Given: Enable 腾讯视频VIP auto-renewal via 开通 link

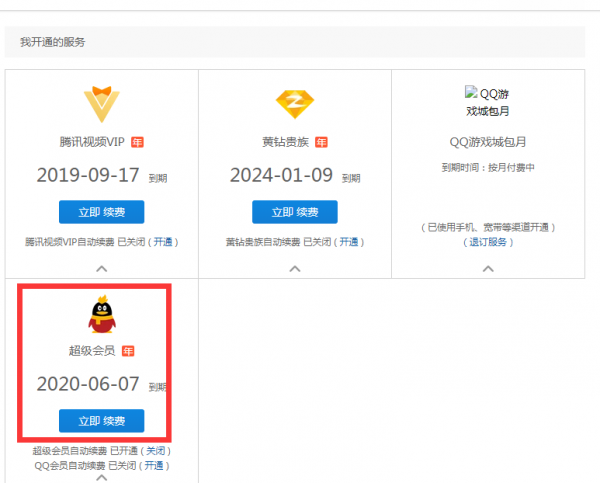Looking at the screenshot, I should coord(163,242).
